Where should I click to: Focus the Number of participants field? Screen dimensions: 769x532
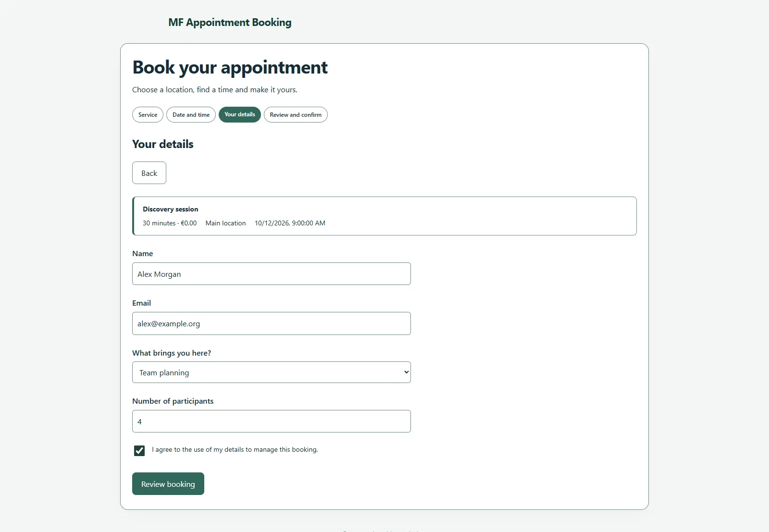tap(271, 421)
